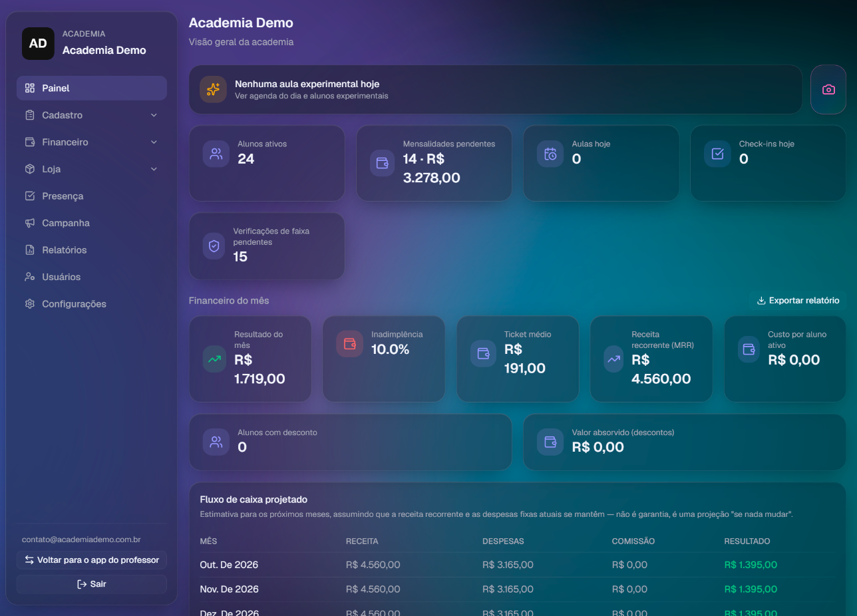
Task: Click the Financeiro do mês section title
Action: [x=229, y=301]
